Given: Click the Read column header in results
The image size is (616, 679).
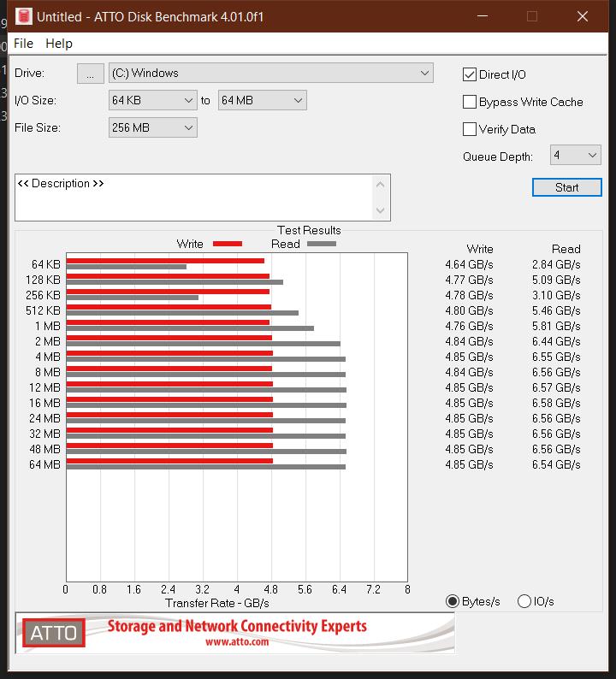Looking at the screenshot, I should coord(566,249).
